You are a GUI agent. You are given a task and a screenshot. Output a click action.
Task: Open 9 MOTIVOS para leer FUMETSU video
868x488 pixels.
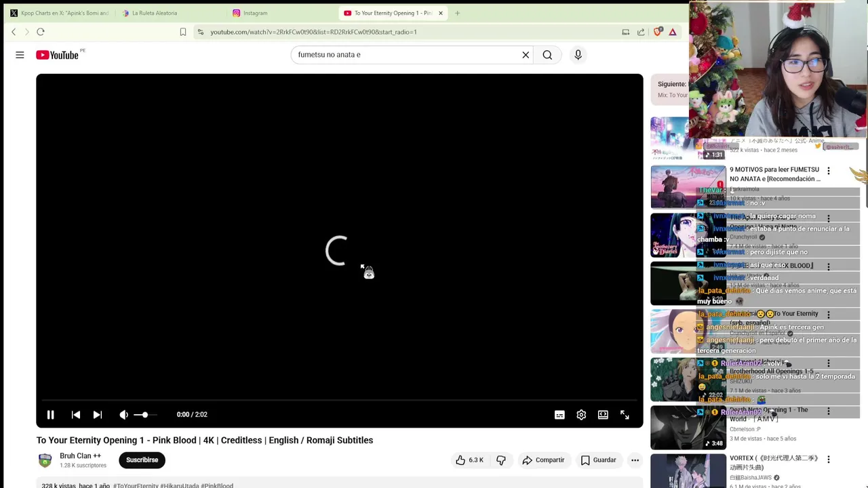pyautogui.click(x=775, y=174)
